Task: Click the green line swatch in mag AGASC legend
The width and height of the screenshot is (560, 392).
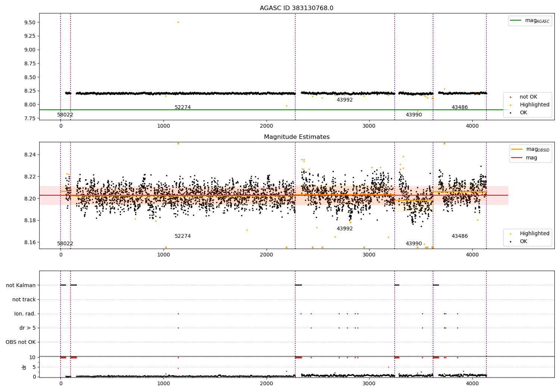Action: point(516,20)
